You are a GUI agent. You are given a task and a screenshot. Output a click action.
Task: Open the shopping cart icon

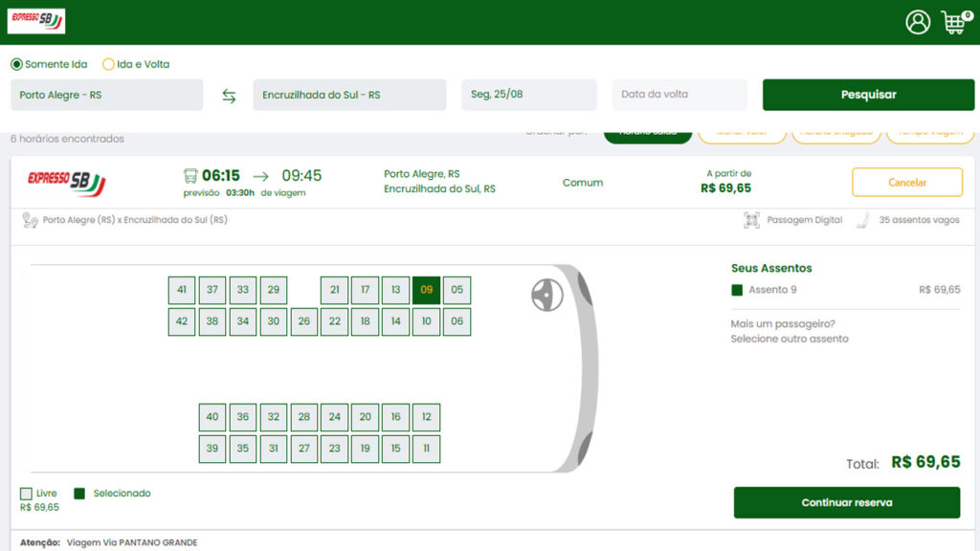[956, 23]
